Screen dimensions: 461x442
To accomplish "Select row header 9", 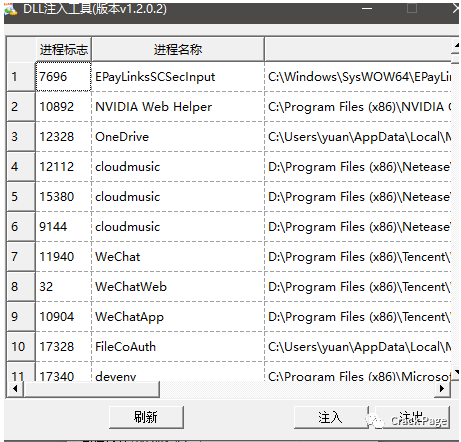I will click(x=21, y=317).
